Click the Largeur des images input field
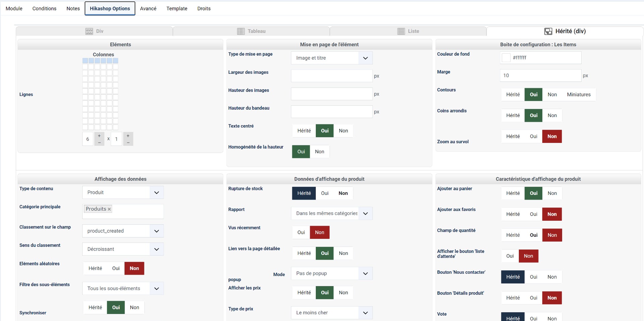Screen dimensions: 644x321 pyautogui.click(x=331, y=76)
